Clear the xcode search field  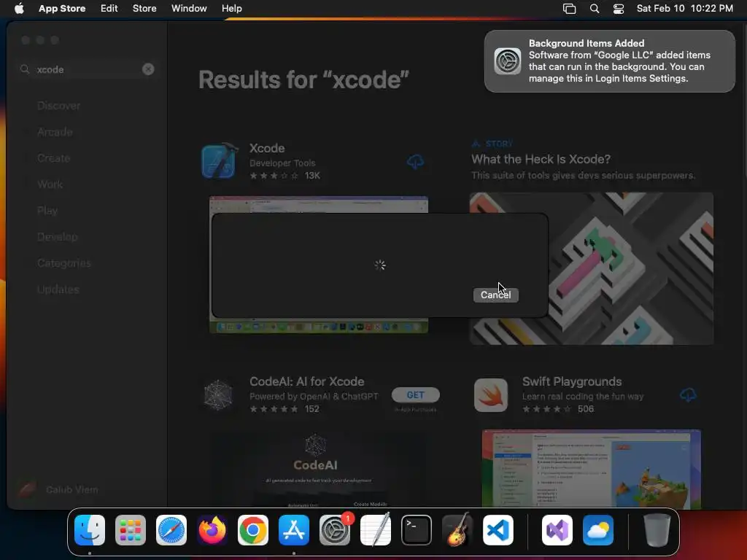148,69
